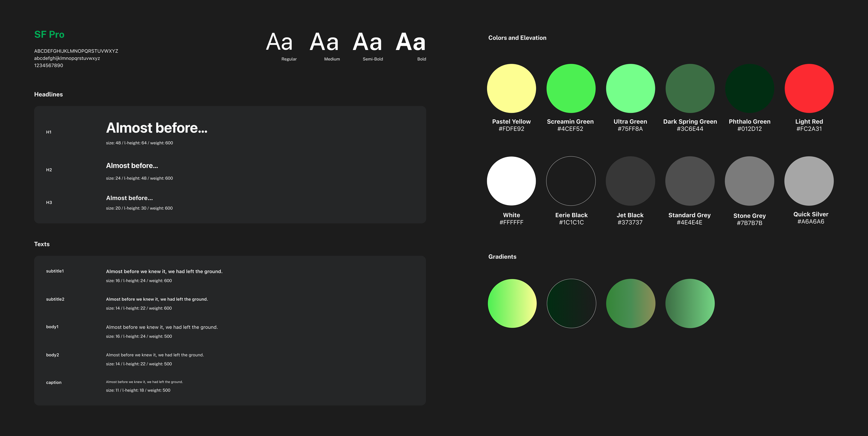Select the Stone Grey color circle
The image size is (868, 436).
pos(749,181)
